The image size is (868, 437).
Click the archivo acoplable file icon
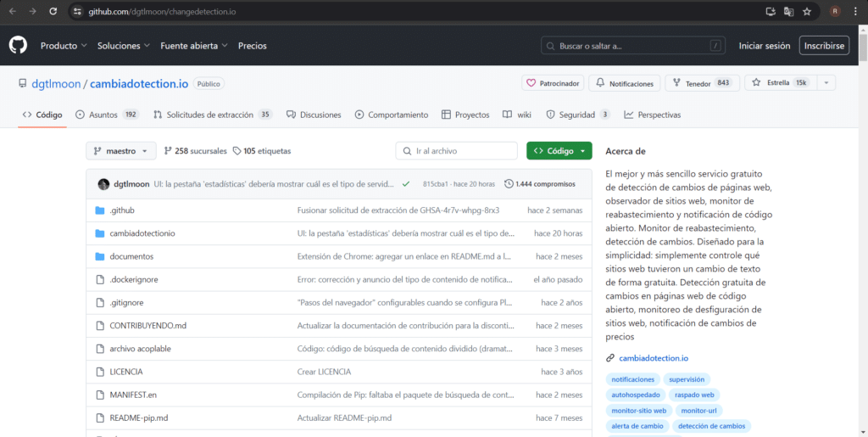(x=100, y=349)
